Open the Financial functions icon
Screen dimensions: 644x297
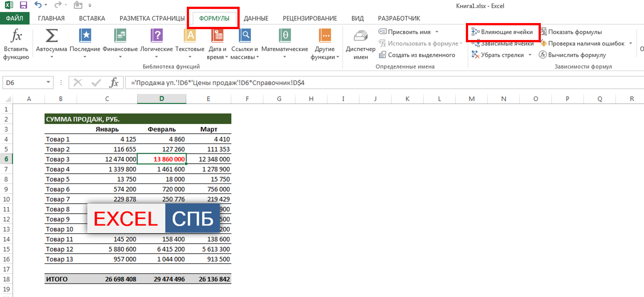coord(120,36)
